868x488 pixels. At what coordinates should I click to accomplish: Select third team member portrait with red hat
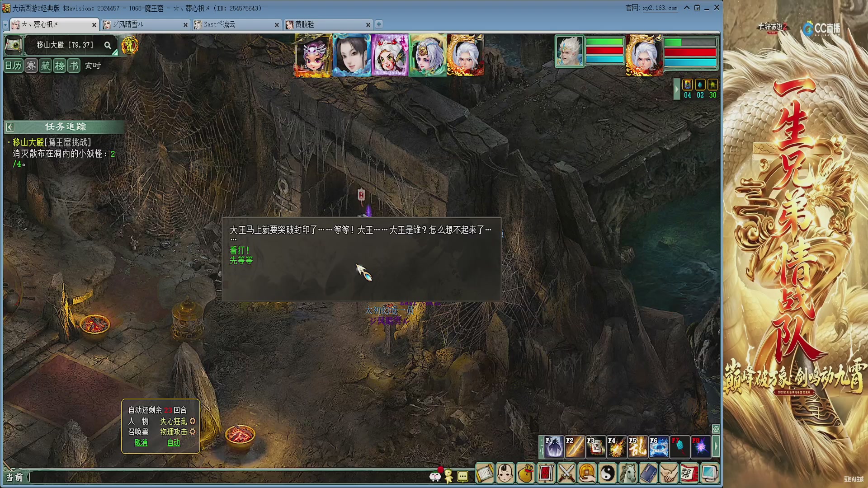(390, 56)
